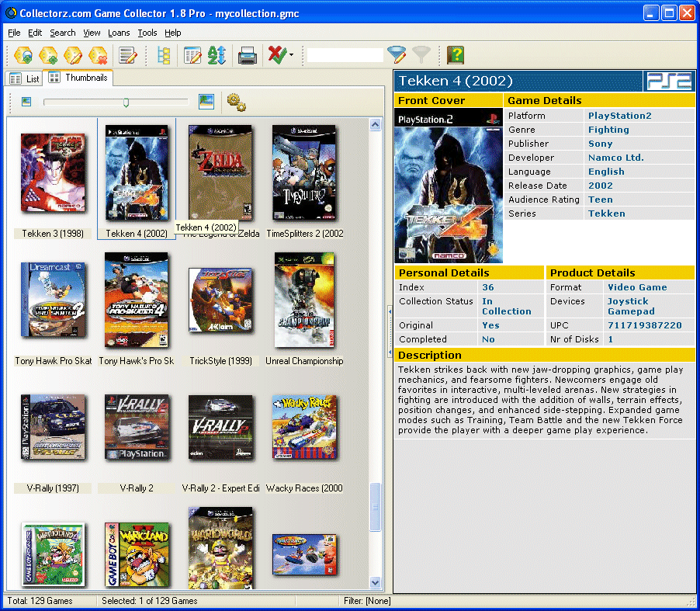Adjust the thumbnail size slider
The width and height of the screenshot is (700, 611).
point(126,102)
